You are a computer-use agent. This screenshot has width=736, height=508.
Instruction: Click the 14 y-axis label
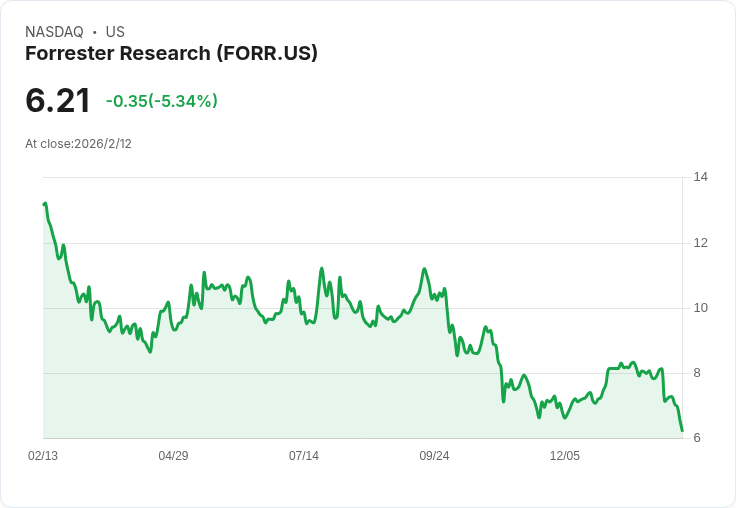click(x=700, y=177)
